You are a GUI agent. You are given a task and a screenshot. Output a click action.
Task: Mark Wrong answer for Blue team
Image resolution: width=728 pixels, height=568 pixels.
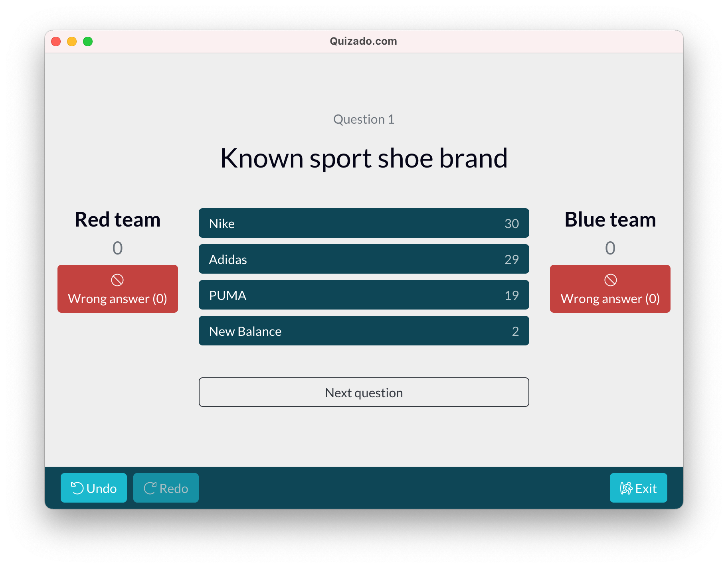pyautogui.click(x=610, y=289)
